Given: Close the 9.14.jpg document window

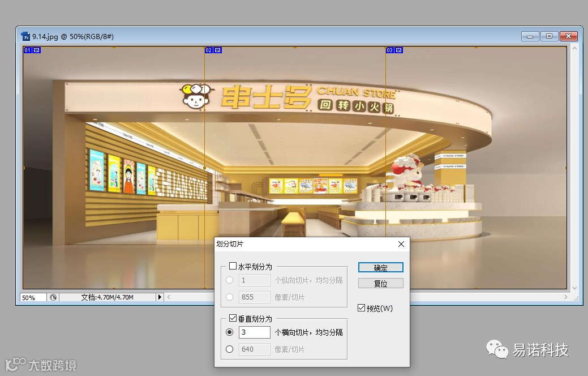Looking at the screenshot, I should (569, 36).
